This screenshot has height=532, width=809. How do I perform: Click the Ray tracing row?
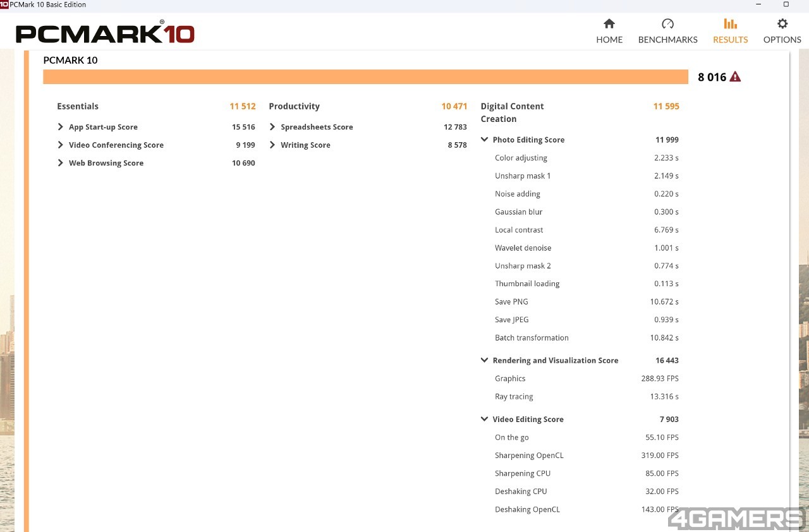coord(587,397)
